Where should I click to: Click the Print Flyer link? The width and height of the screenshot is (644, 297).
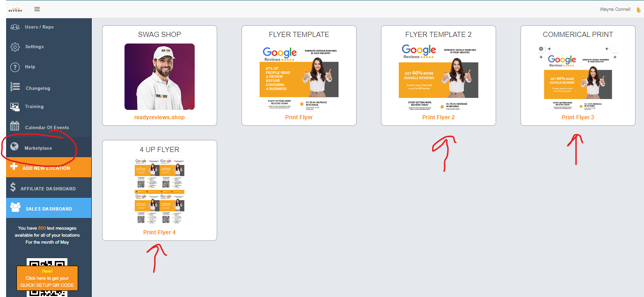coord(299,117)
